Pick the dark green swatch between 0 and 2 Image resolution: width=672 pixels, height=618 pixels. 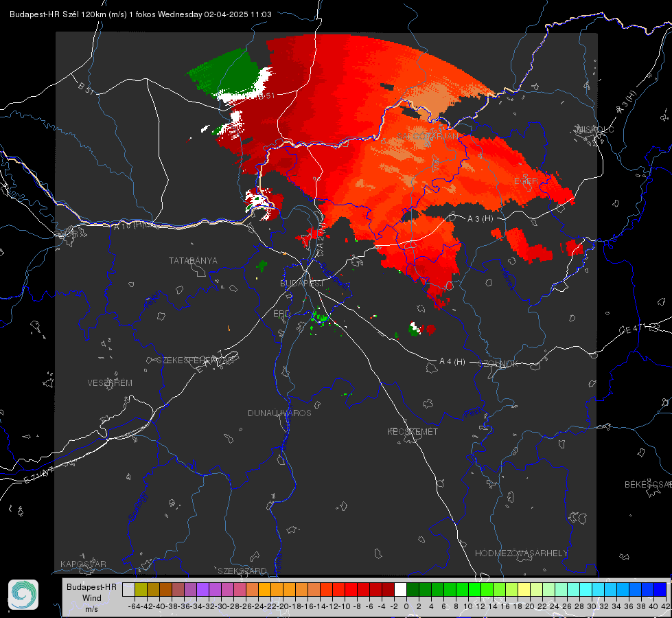[413, 589]
